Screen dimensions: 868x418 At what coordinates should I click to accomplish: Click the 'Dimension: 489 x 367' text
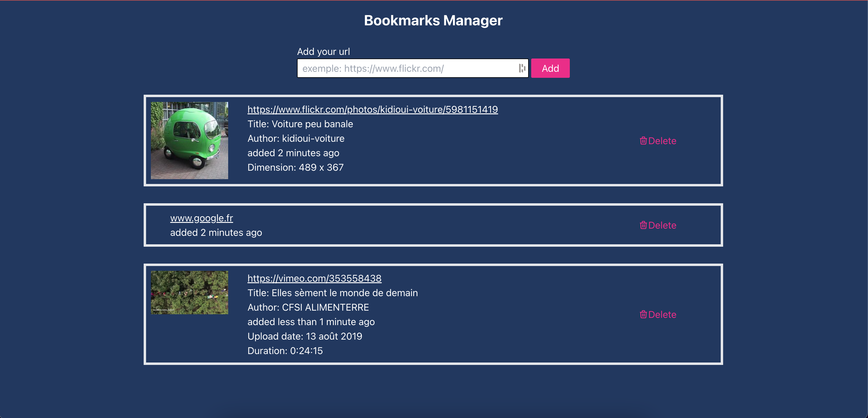pyautogui.click(x=295, y=167)
